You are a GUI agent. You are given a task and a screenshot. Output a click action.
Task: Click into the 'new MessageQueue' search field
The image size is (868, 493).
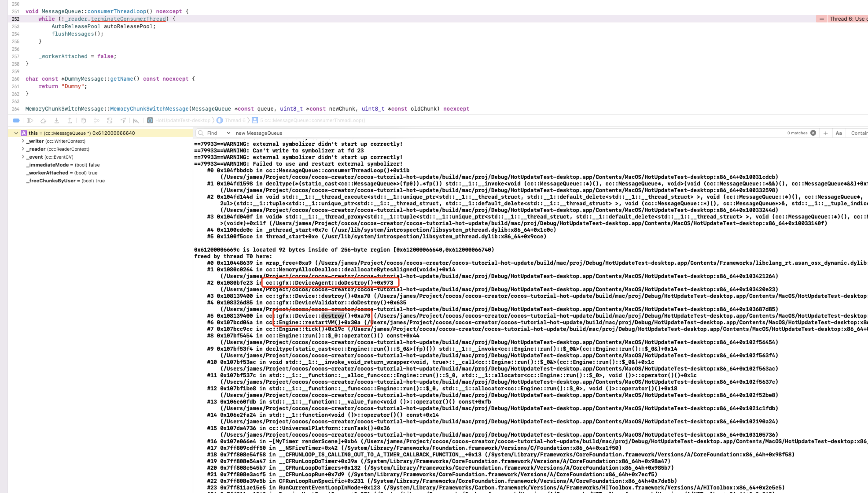click(x=508, y=133)
